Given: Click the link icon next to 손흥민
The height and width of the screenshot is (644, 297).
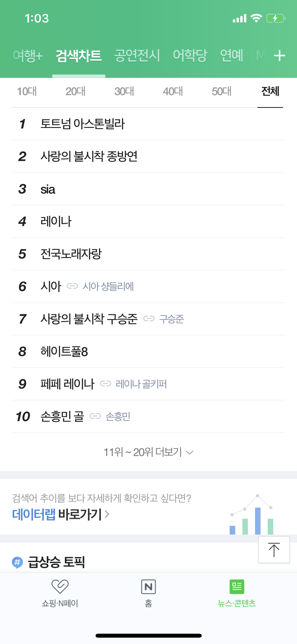Looking at the screenshot, I should coord(96,416).
